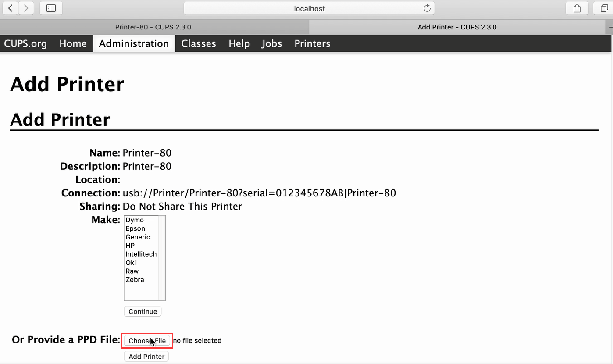Viewport: 613px width, 364px height.
Task: Reload the page with the refresh icon
Action: tap(427, 8)
